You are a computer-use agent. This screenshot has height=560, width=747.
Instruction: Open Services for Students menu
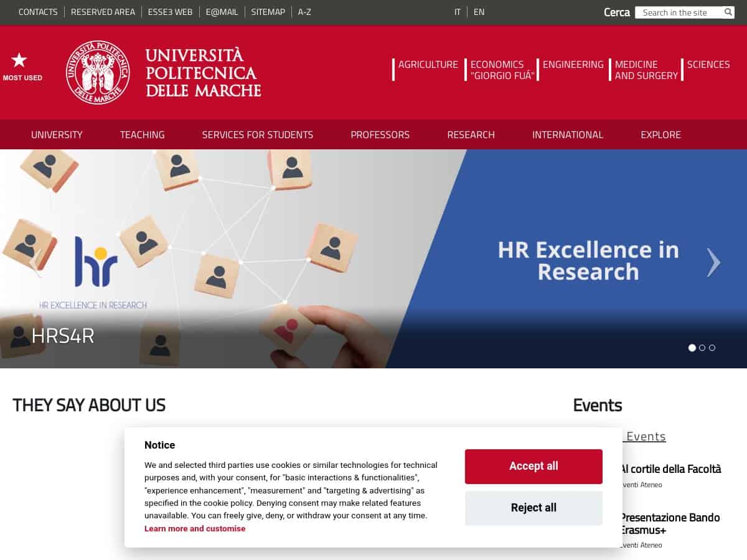tap(258, 134)
